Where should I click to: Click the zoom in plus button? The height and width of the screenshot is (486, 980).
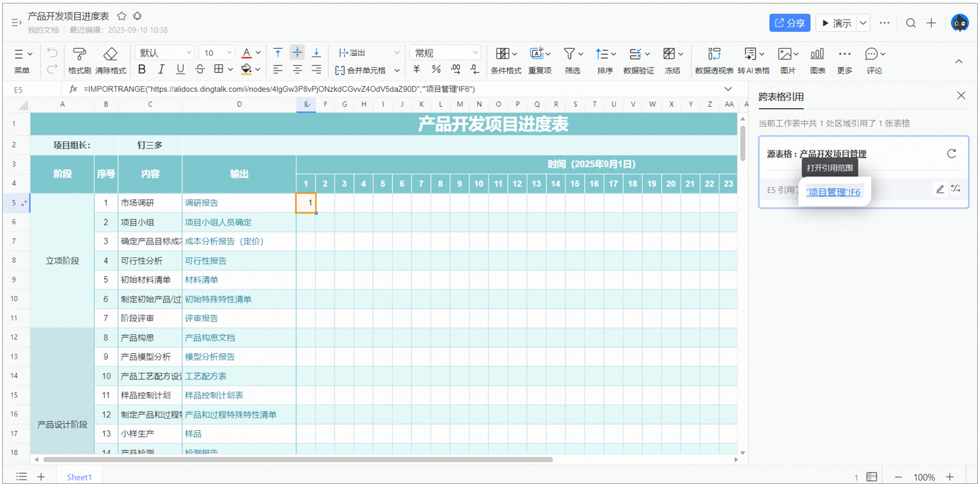tap(950, 478)
